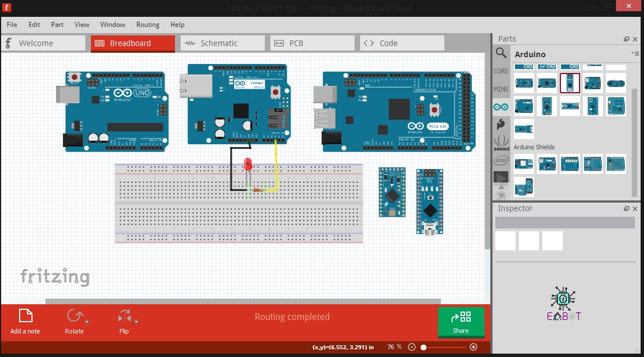Select the yellow wire
This screenshot has height=357, width=644.
point(276,164)
